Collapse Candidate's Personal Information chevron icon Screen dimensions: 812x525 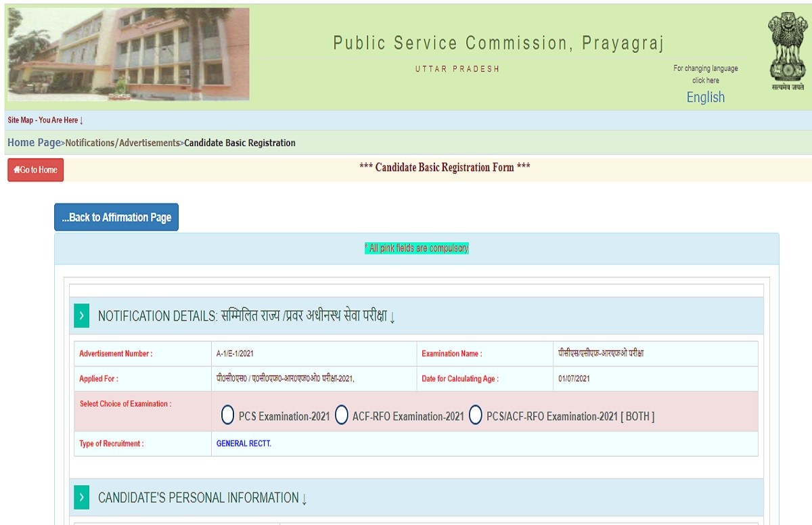(x=81, y=497)
